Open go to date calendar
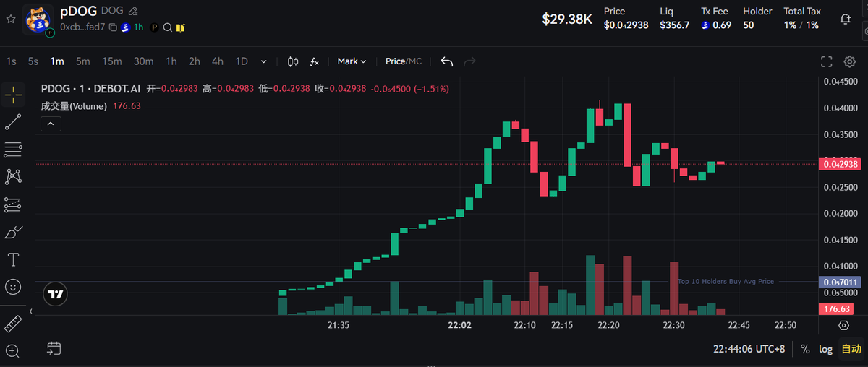Screen dimensions: 868x367 point(54,349)
